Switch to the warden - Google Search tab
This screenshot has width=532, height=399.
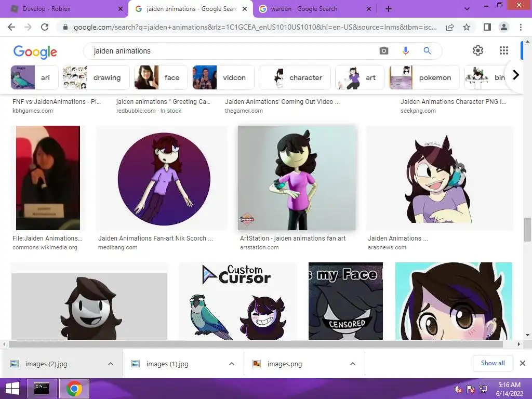click(315, 9)
